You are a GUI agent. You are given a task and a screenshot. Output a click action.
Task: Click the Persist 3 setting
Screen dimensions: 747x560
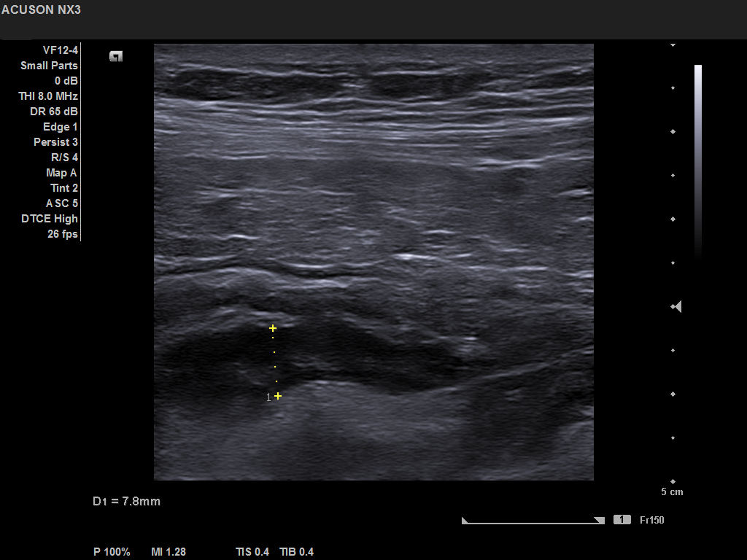[55, 142]
